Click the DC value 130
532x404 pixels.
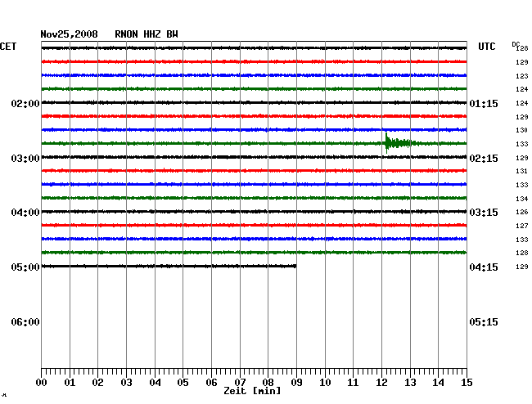pyautogui.click(x=522, y=130)
